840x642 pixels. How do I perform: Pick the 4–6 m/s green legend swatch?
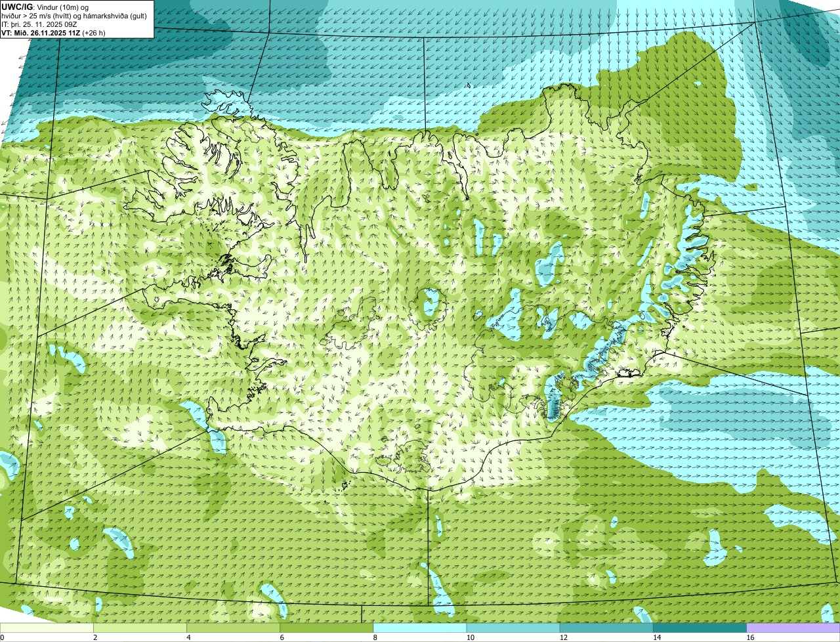pos(234,628)
